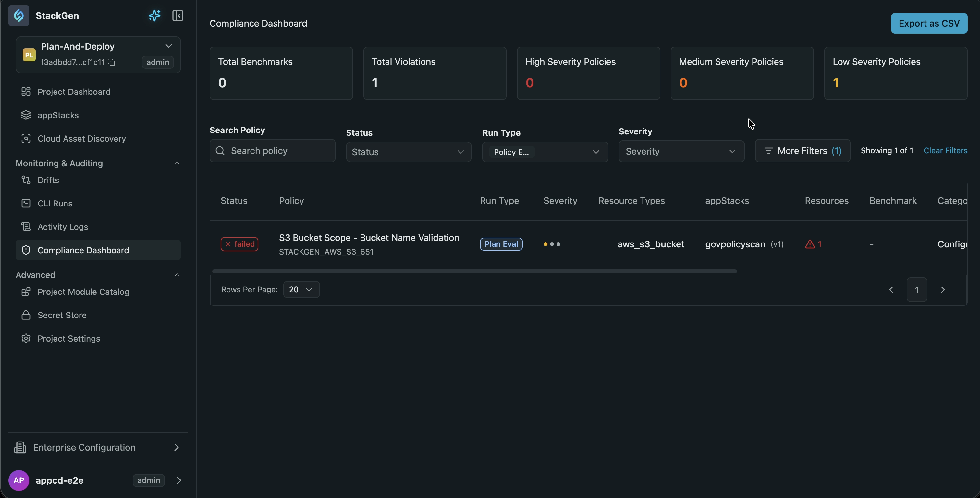Click the Total Benchmarks card

[x=281, y=73]
